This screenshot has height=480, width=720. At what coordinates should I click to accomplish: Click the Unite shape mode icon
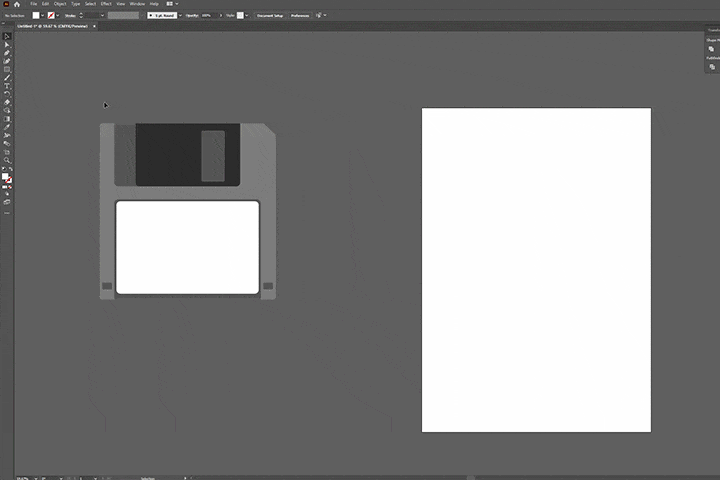pos(711,49)
